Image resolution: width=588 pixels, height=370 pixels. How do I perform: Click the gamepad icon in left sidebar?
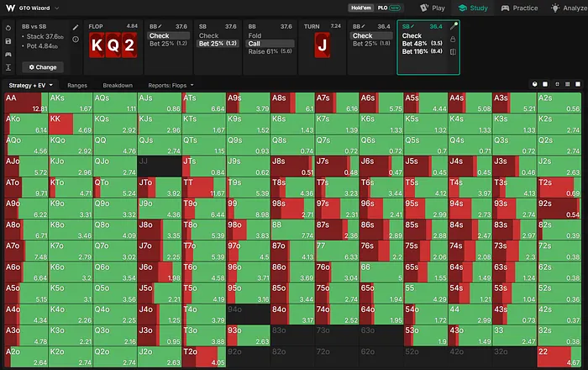(8, 55)
